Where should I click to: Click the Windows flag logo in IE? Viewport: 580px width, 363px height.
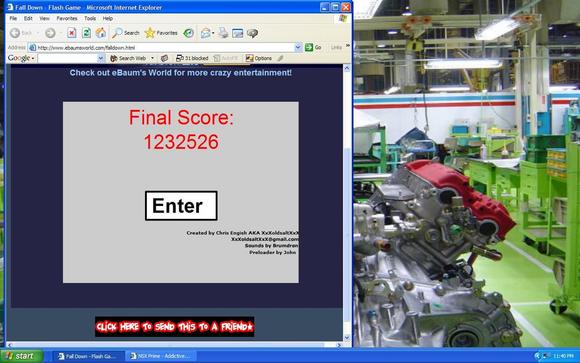click(x=343, y=19)
